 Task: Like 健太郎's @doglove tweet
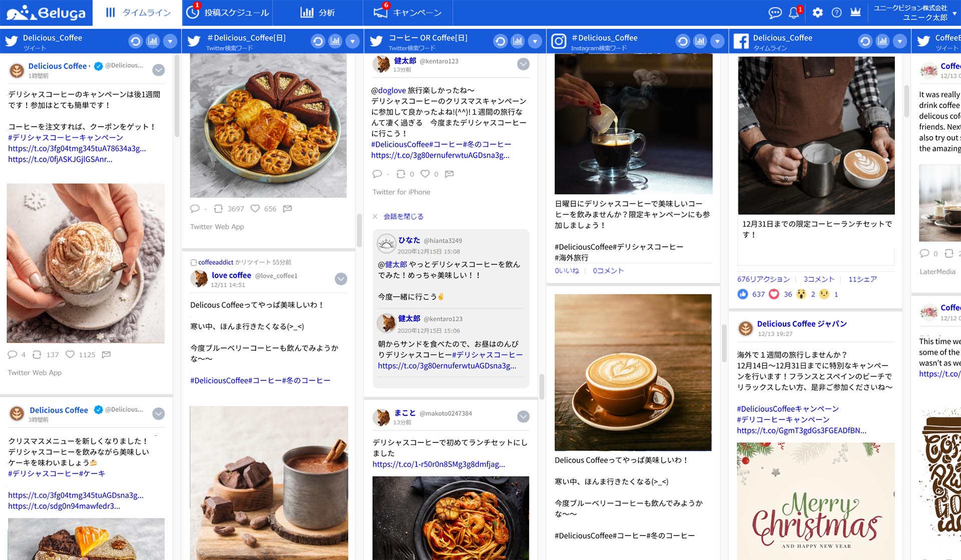tap(425, 174)
